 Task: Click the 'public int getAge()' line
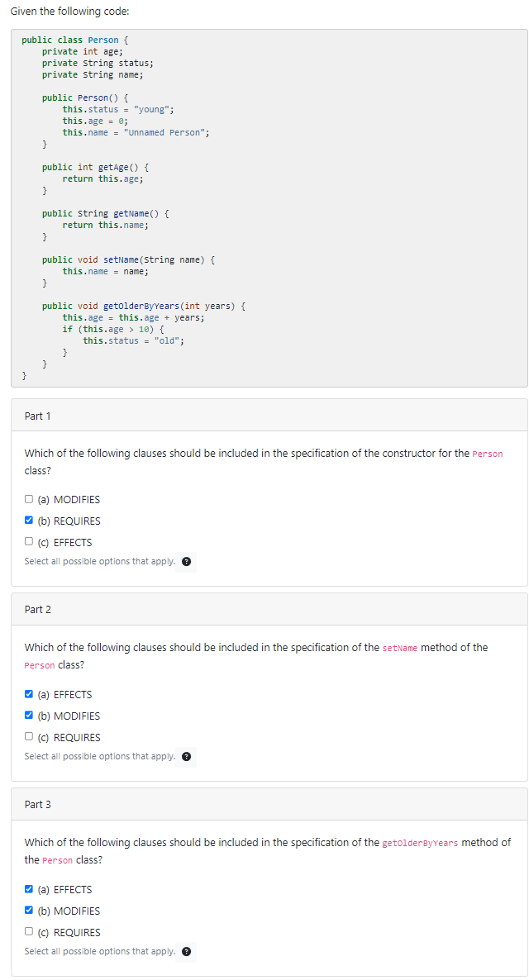(95, 167)
